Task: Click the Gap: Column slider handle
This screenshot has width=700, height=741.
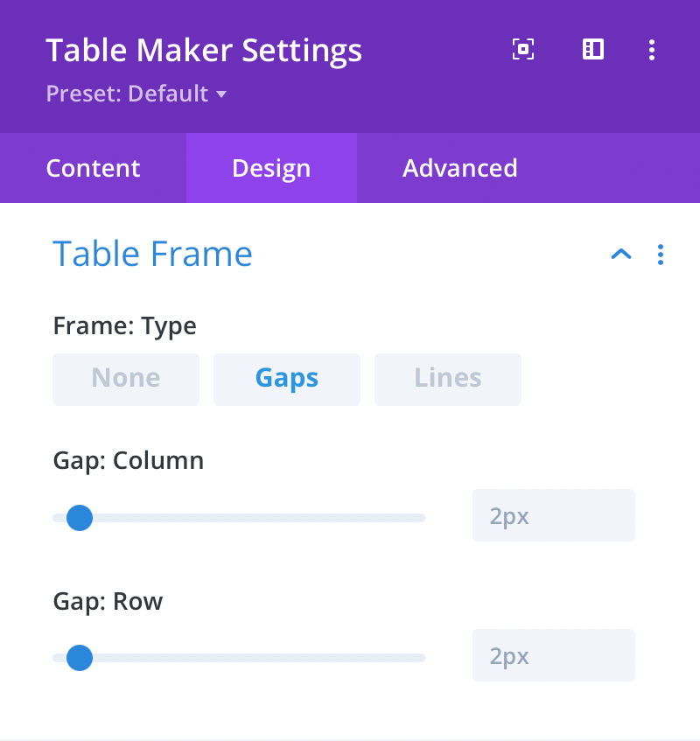Action: [x=80, y=517]
